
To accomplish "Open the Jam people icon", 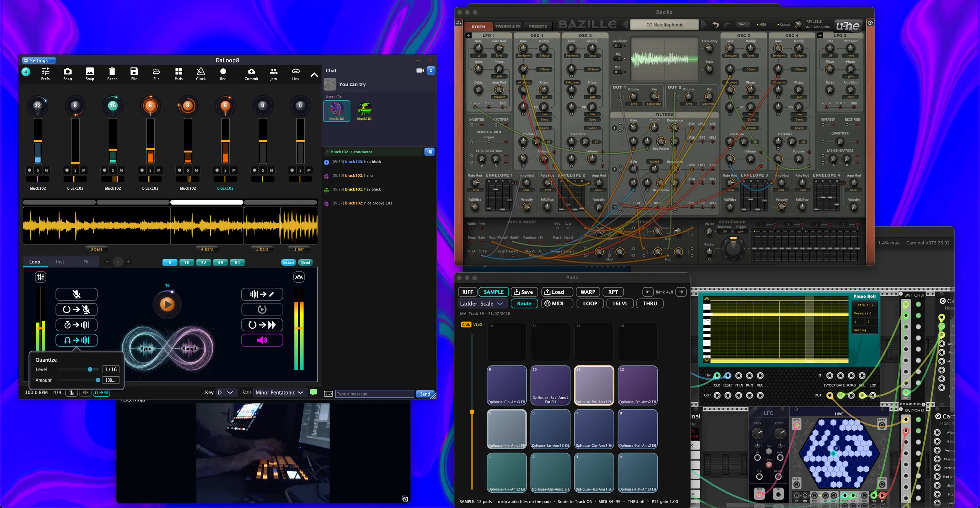I will click(273, 74).
